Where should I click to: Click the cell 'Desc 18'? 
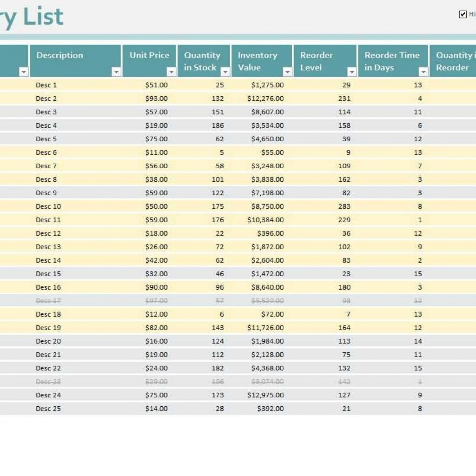pos(48,314)
